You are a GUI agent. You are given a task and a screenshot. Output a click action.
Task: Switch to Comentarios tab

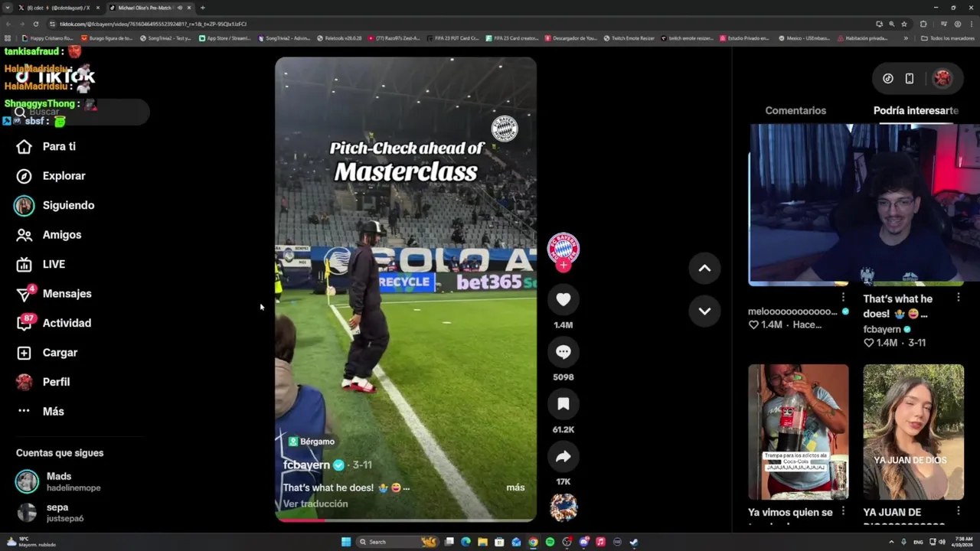(x=795, y=110)
